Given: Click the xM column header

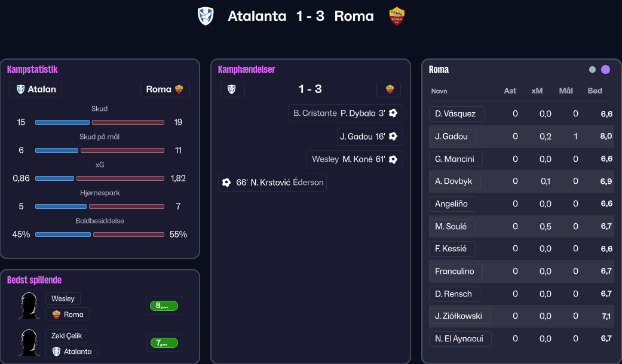Looking at the screenshot, I should click(537, 91).
